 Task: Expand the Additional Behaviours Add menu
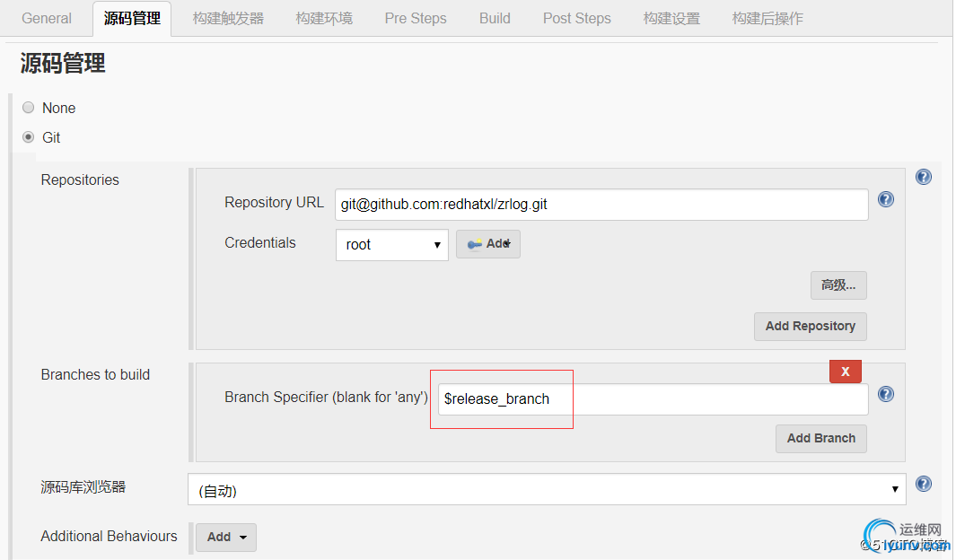pyautogui.click(x=225, y=537)
